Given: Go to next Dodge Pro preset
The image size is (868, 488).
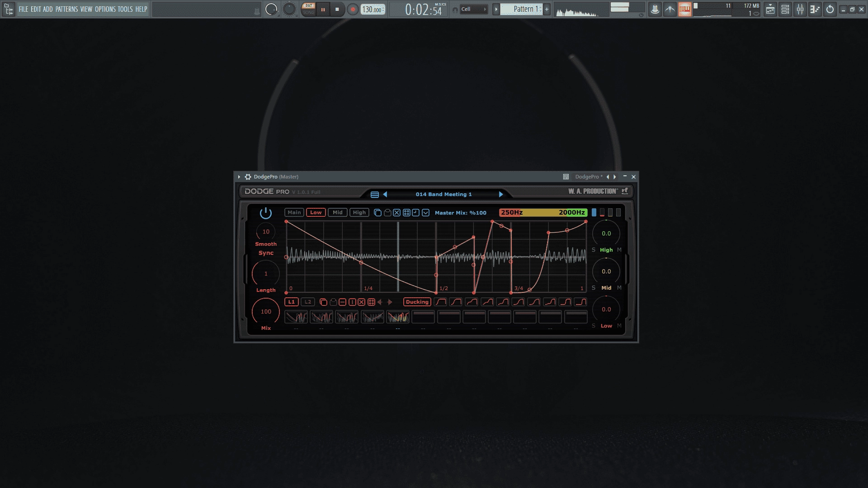Looking at the screenshot, I should click(x=500, y=194).
